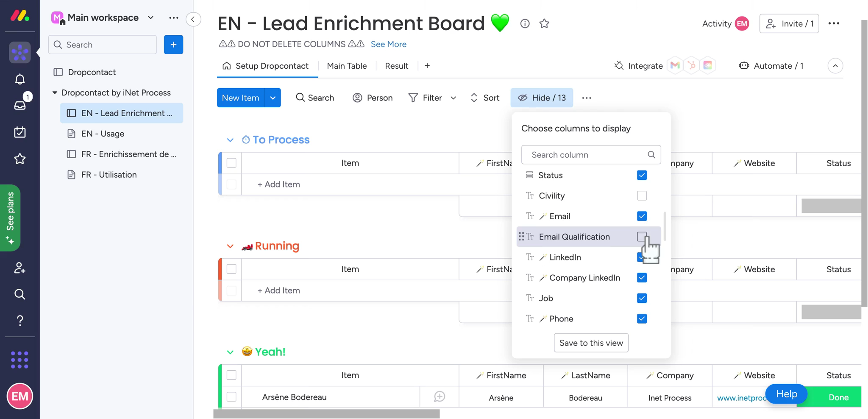Select all items in To Process group
The height and width of the screenshot is (419, 868).
click(x=231, y=163)
